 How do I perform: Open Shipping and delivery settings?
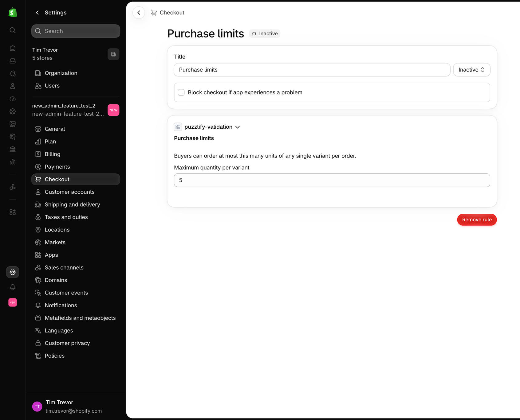(76, 204)
